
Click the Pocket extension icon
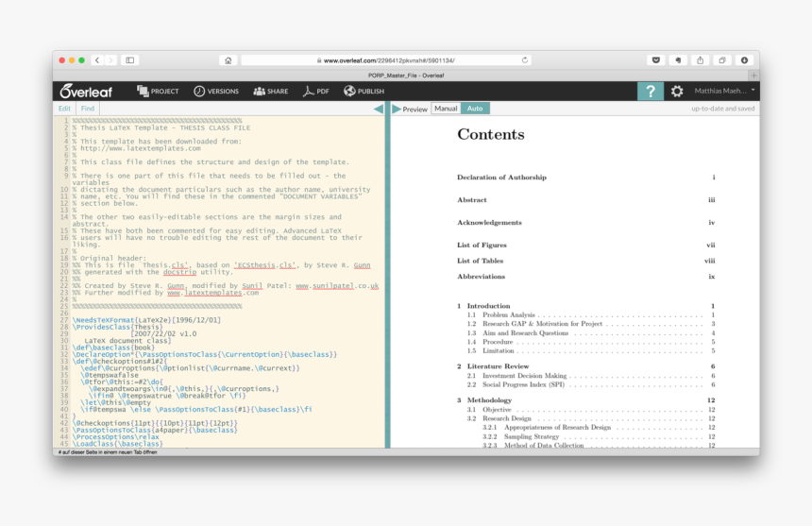point(656,60)
